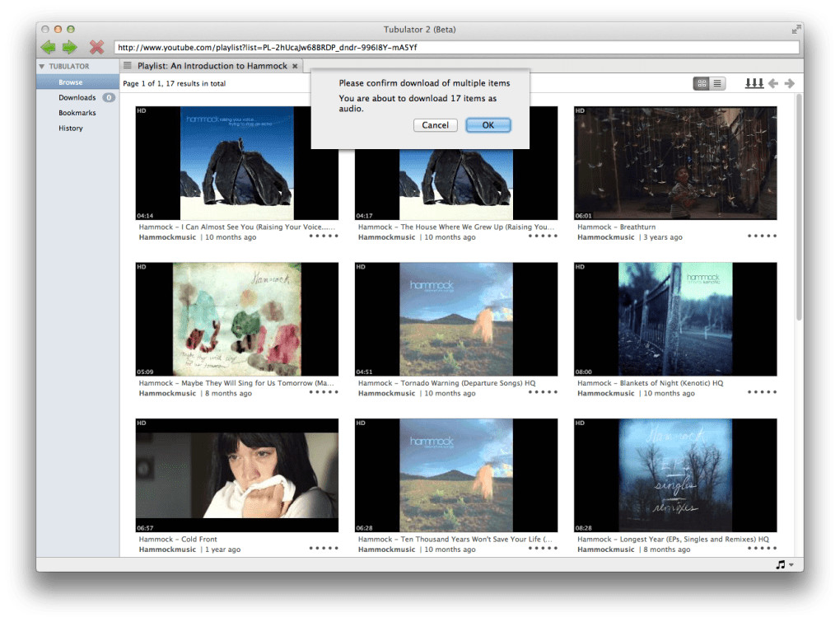Click '3 years ago' under Breathturn
840x622 pixels.
[x=663, y=237]
